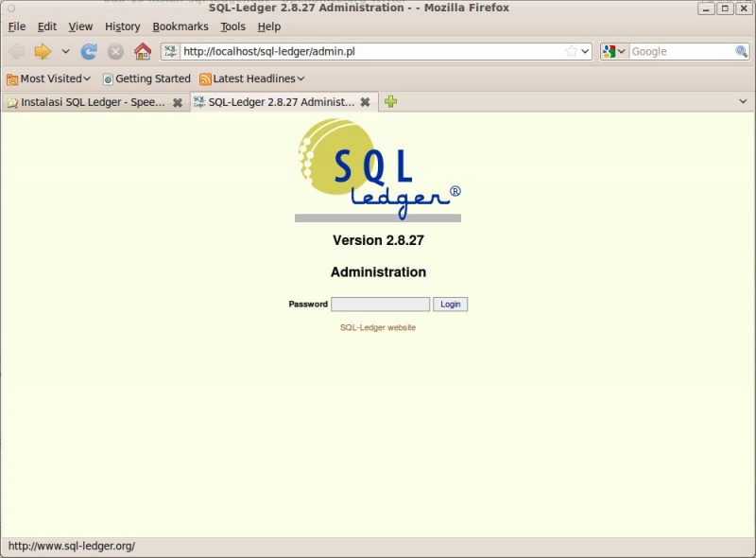
Task: Open a new tab with the green plus
Action: pos(390,101)
